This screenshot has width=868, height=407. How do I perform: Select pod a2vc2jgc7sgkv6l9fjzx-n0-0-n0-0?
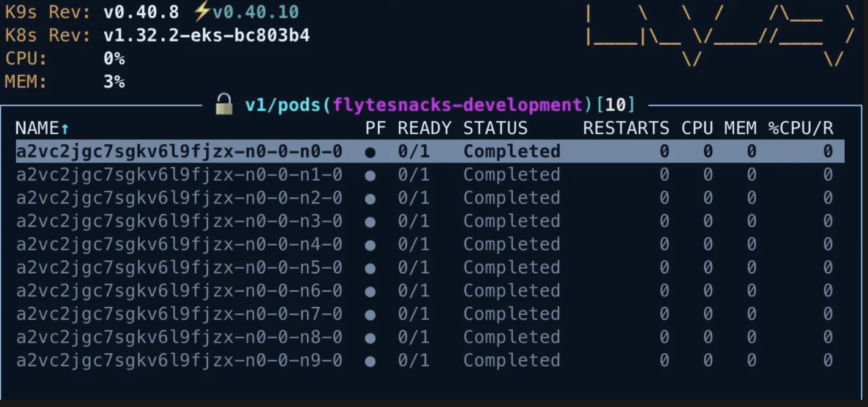430,152
